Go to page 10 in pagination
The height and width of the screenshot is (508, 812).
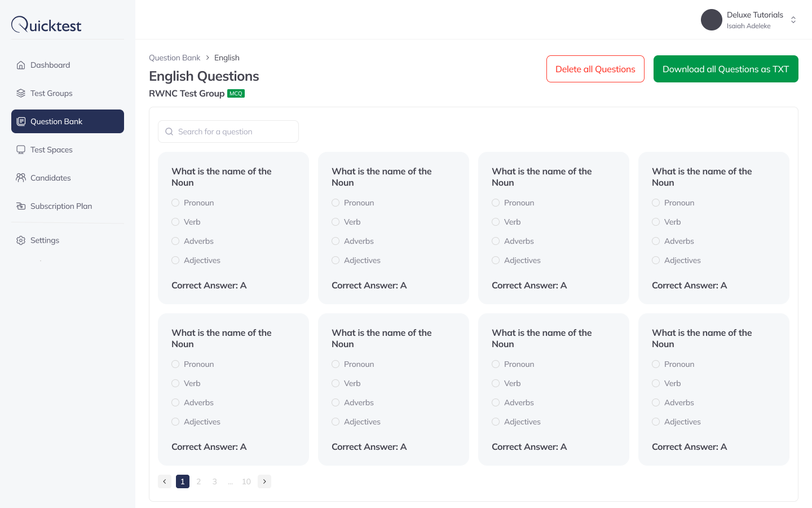coord(246,481)
